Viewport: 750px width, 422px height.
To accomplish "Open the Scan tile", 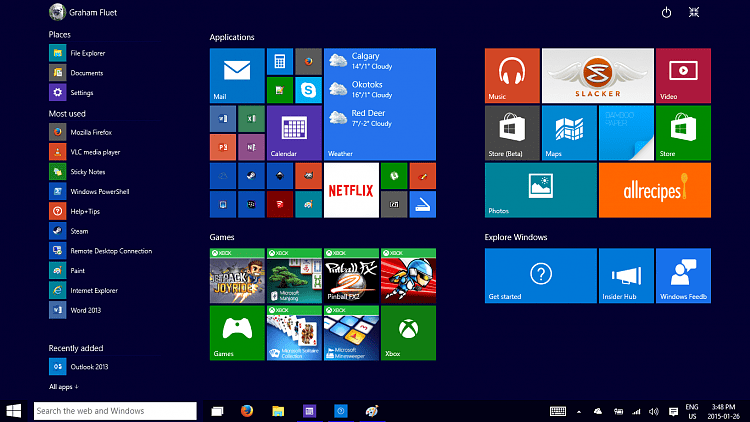I will (x=423, y=204).
